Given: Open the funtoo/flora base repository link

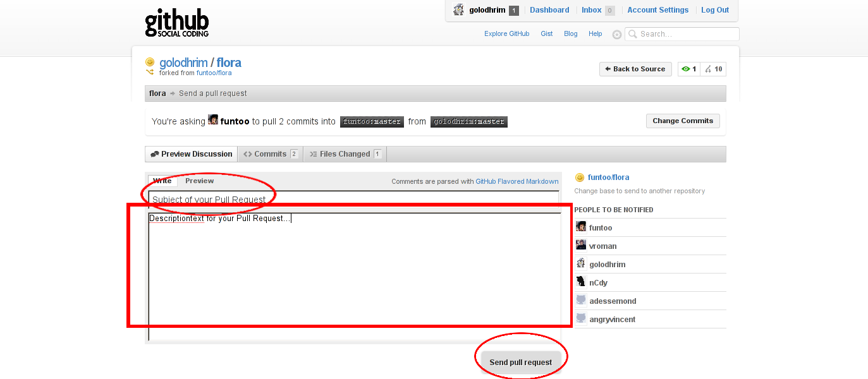Looking at the screenshot, I should 608,177.
